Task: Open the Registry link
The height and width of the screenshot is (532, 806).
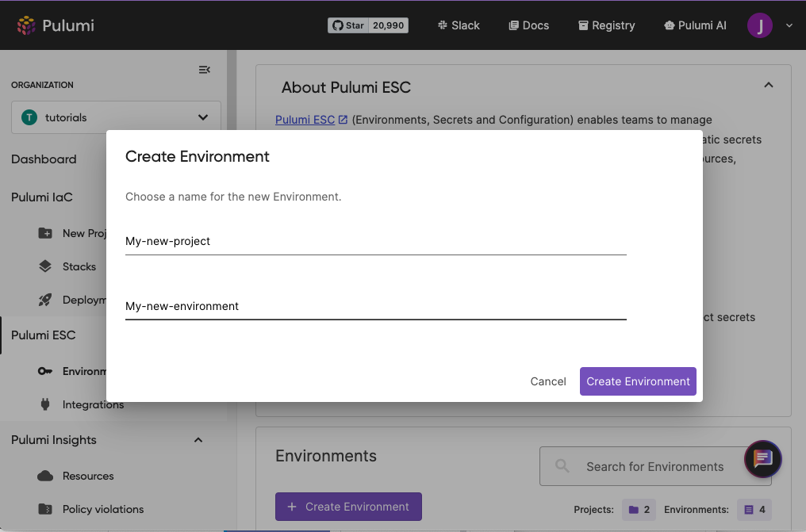Action: (607, 25)
